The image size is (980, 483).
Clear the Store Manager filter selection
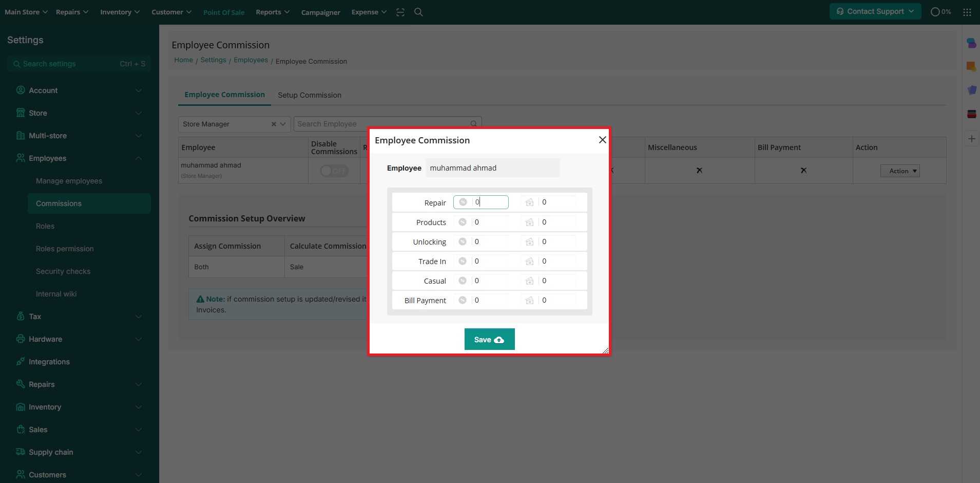pyautogui.click(x=274, y=124)
